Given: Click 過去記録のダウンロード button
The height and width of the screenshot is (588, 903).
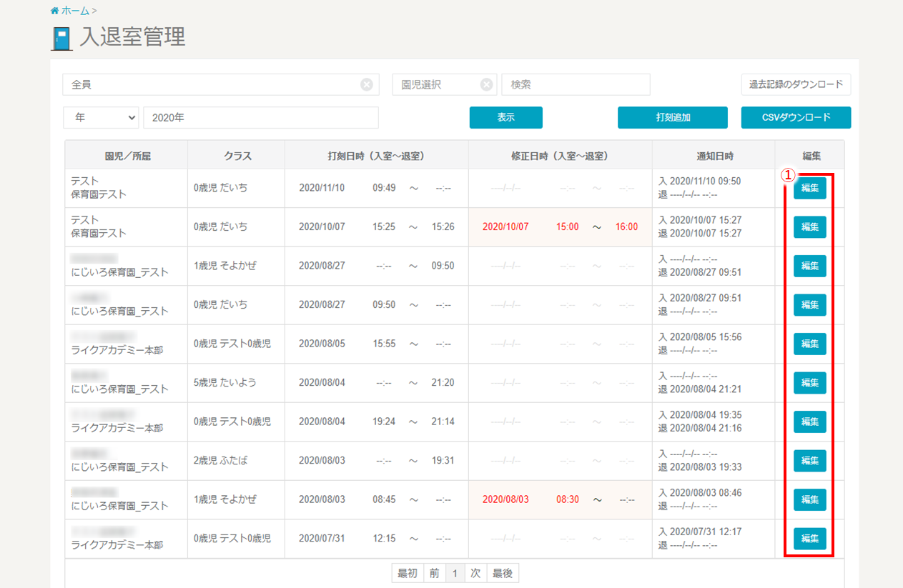Looking at the screenshot, I should [796, 85].
